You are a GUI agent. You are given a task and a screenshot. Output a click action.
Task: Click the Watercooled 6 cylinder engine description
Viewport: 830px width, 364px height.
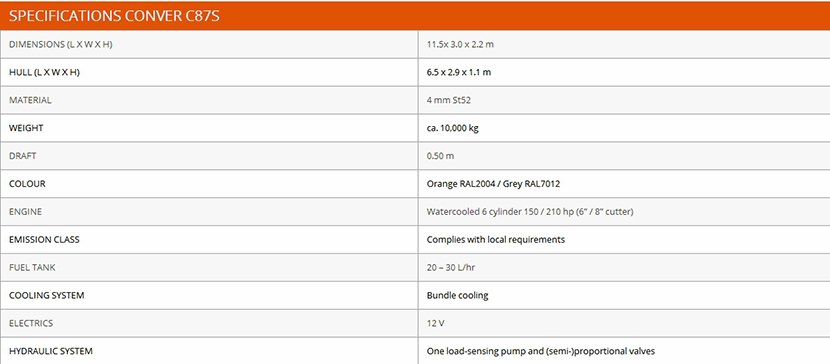tap(530, 212)
